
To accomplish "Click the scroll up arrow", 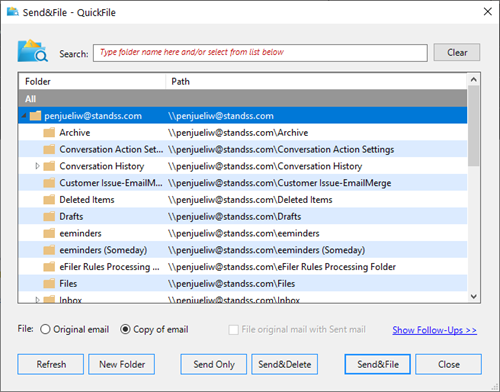I will point(473,79).
